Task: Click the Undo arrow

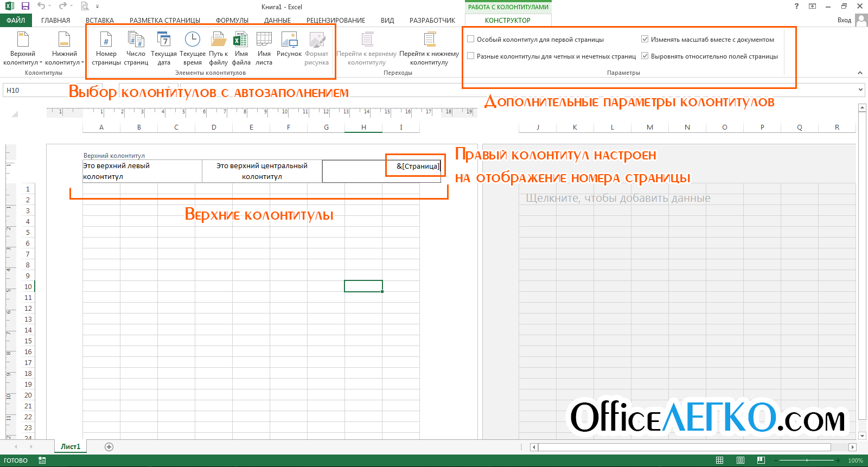Action: click(x=41, y=7)
